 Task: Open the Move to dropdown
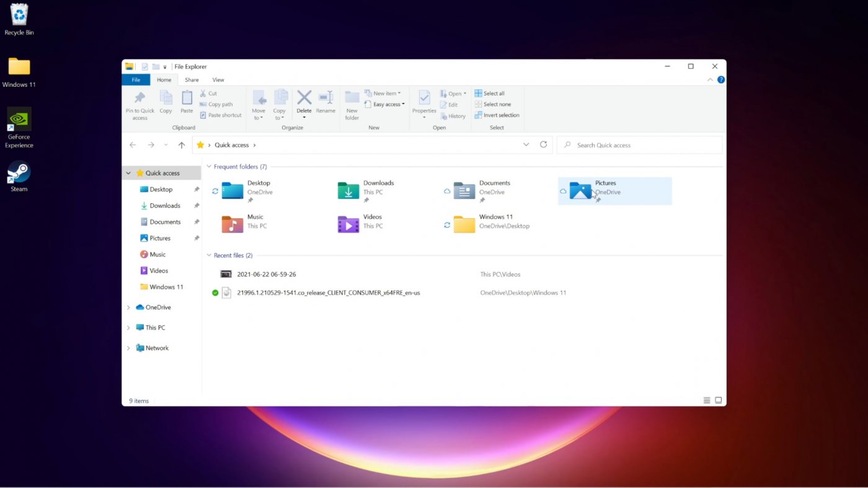click(259, 118)
